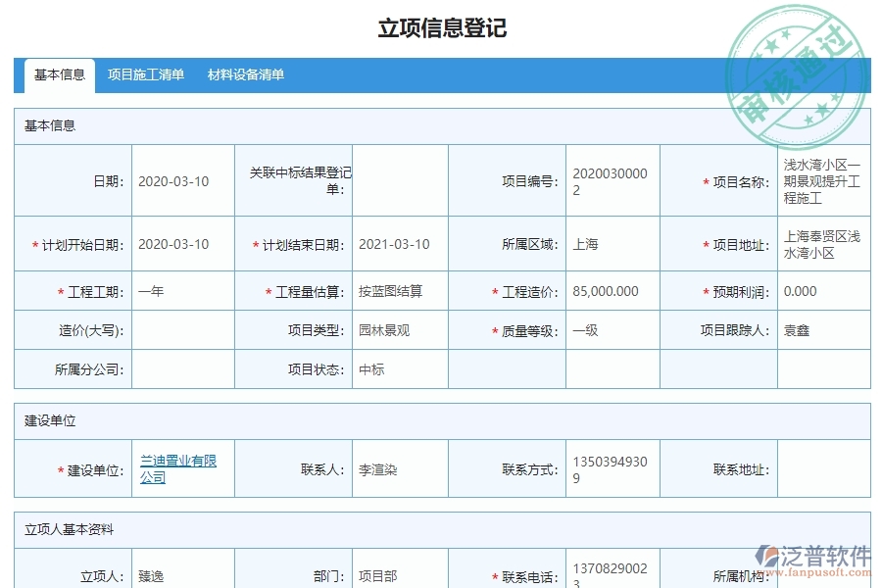Click the 联系方式 phone number cell
Image resolution: width=882 pixels, height=588 pixels.
tap(608, 468)
